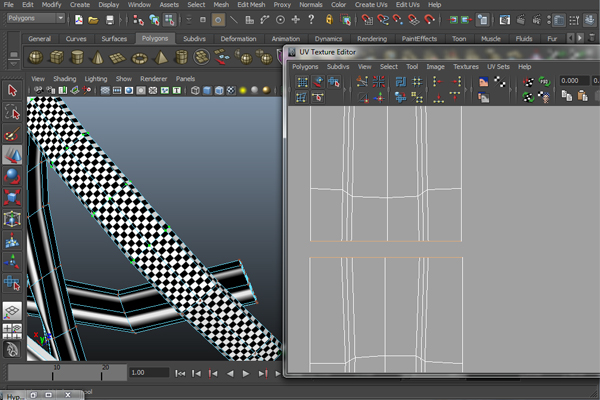Toggle wireframe display in viewport toolbar

[x=195, y=90]
